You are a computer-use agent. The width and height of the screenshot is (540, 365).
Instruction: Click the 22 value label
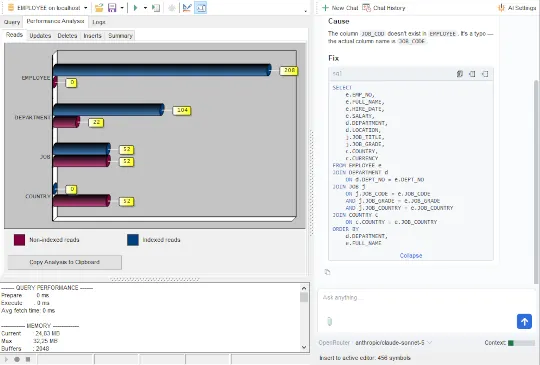coord(96,123)
